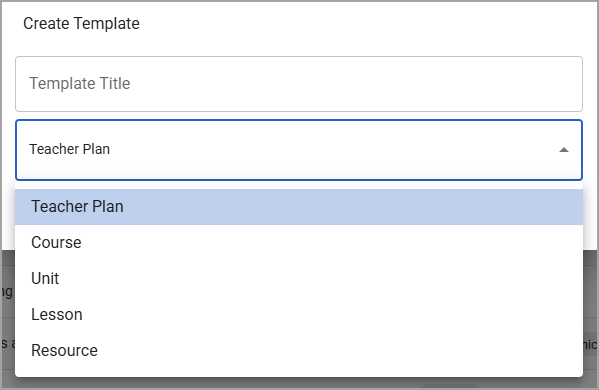
Task: Click the Teacher Plan combo box field
Action: pos(299,150)
